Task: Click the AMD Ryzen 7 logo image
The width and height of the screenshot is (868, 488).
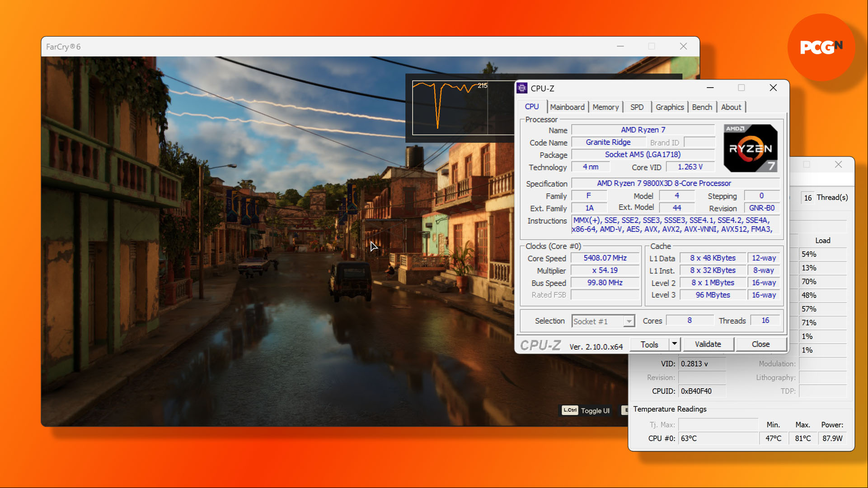Action: pyautogui.click(x=751, y=148)
